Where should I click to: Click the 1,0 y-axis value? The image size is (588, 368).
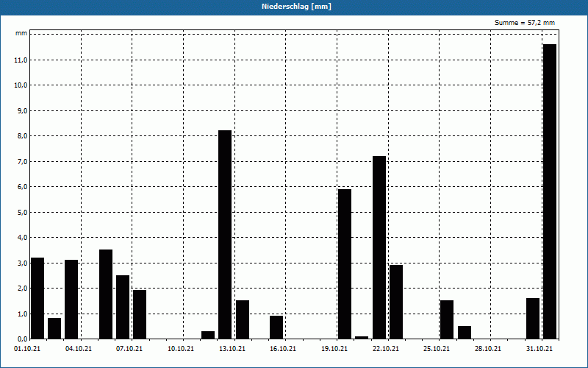tap(22, 314)
